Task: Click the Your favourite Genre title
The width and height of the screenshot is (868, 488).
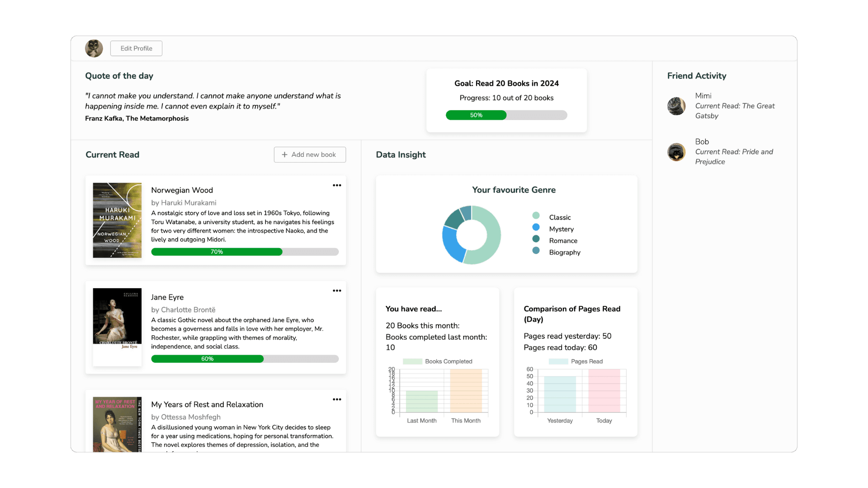Action: coord(514,190)
